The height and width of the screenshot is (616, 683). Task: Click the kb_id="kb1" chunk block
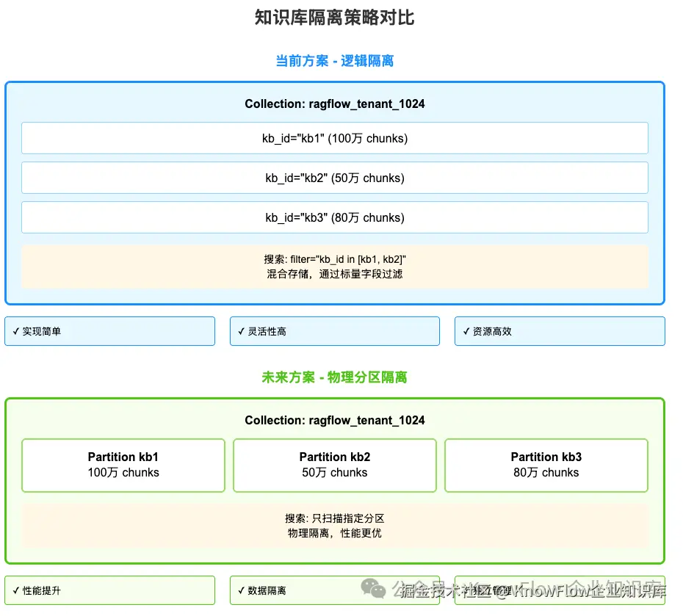[334, 138]
